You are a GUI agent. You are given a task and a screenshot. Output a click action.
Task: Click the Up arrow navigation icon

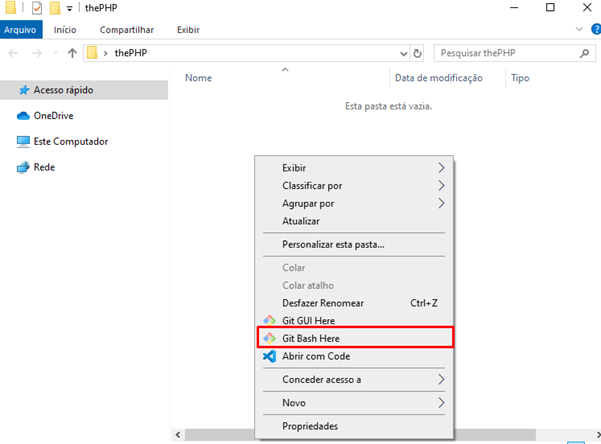pyautogui.click(x=72, y=53)
